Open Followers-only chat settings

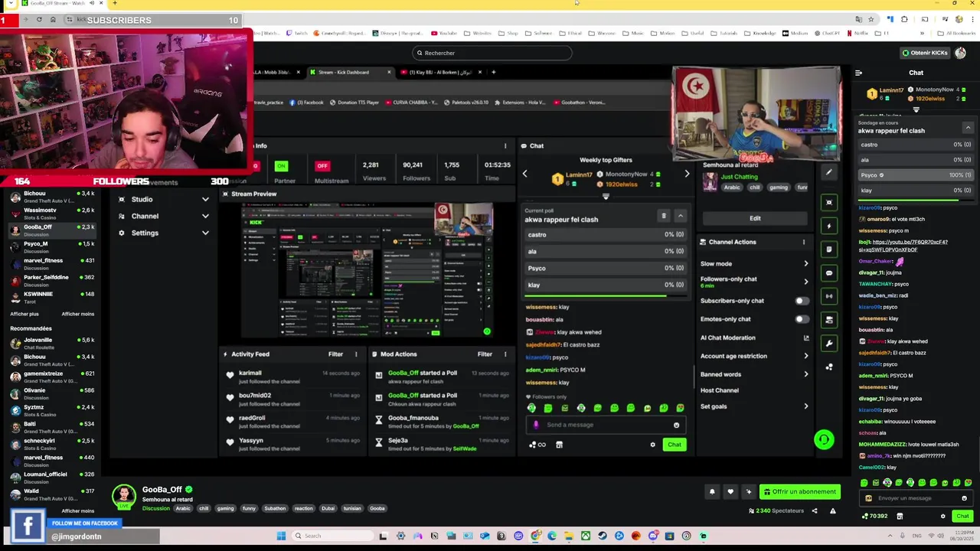point(754,281)
